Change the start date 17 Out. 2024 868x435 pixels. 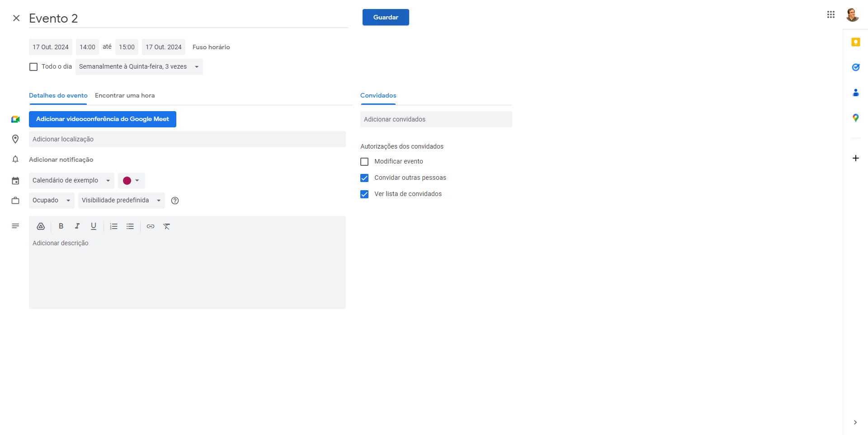(x=51, y=47)
